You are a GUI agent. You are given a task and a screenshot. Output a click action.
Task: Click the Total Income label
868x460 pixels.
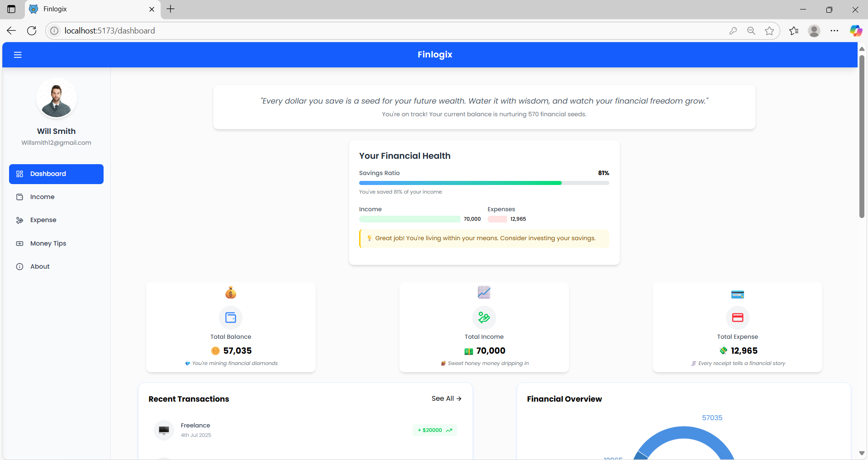(484, 337)
